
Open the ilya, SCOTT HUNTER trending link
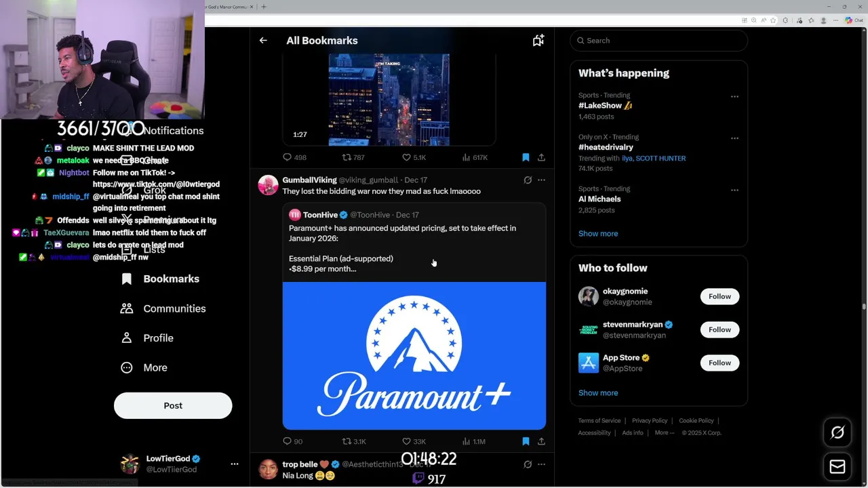654,159
